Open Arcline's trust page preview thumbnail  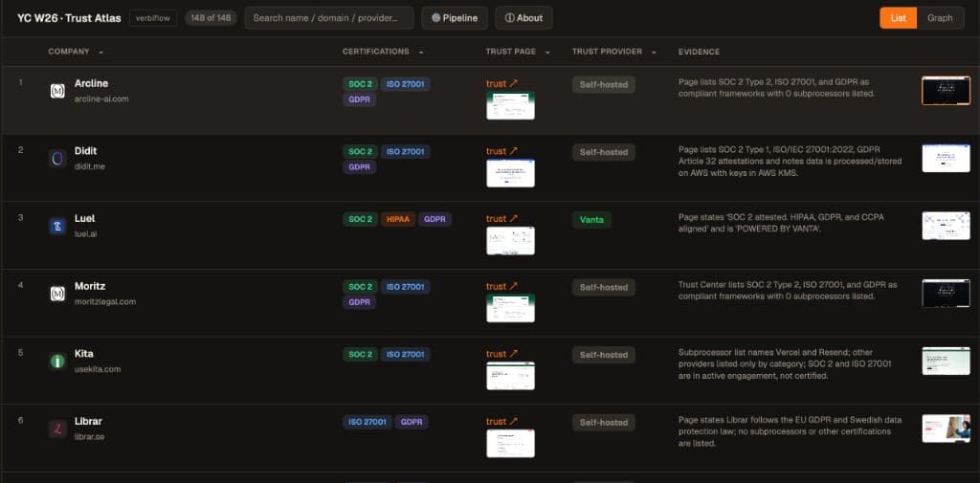tap(511, 106)
